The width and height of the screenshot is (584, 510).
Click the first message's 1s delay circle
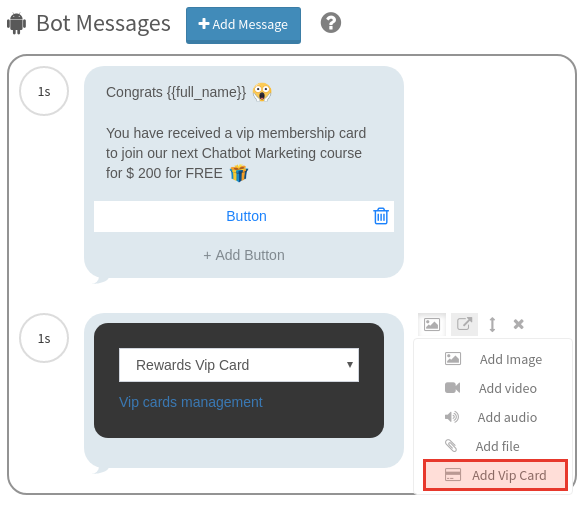(44, 91)
